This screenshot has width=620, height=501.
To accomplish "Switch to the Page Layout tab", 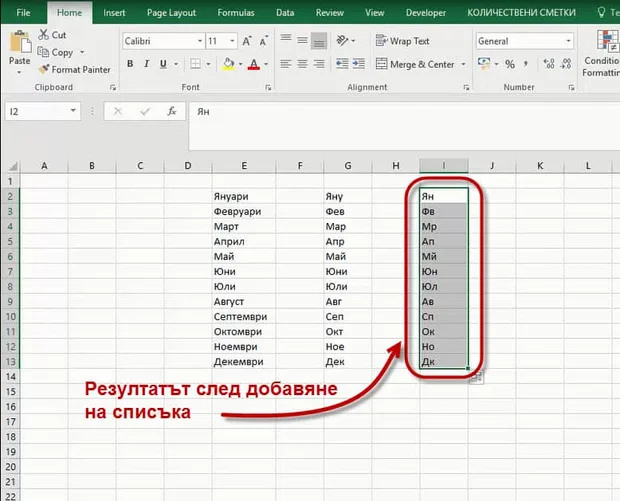I will (x=171, y=13).
